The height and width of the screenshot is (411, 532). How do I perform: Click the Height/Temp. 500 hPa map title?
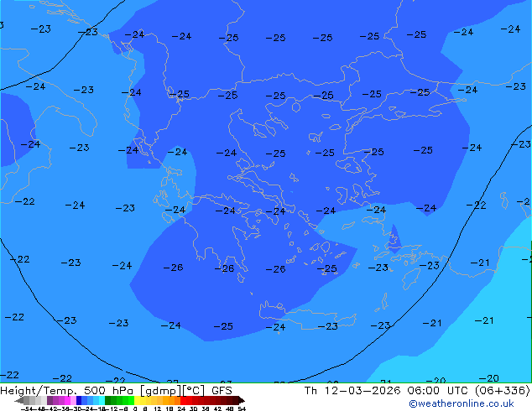pos(67,391)
